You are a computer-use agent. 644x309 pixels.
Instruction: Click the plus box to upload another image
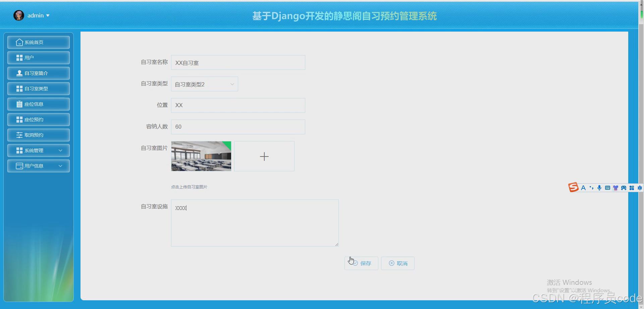(264, 156)
